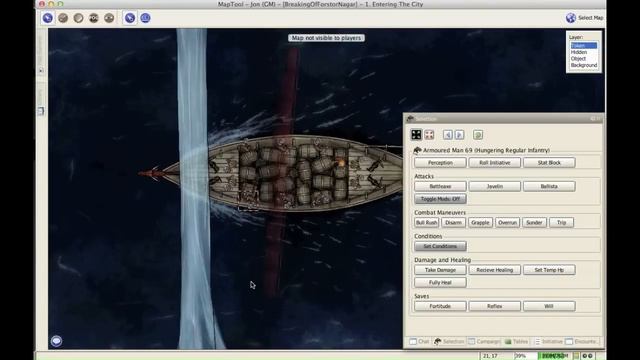
Task: Use the Javelin attack
Action: (495, 187)
